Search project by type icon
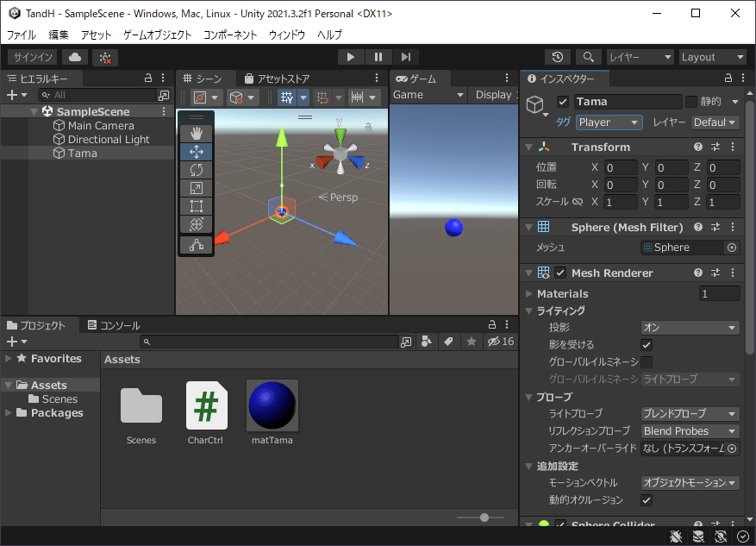 [x=427, y=342]
